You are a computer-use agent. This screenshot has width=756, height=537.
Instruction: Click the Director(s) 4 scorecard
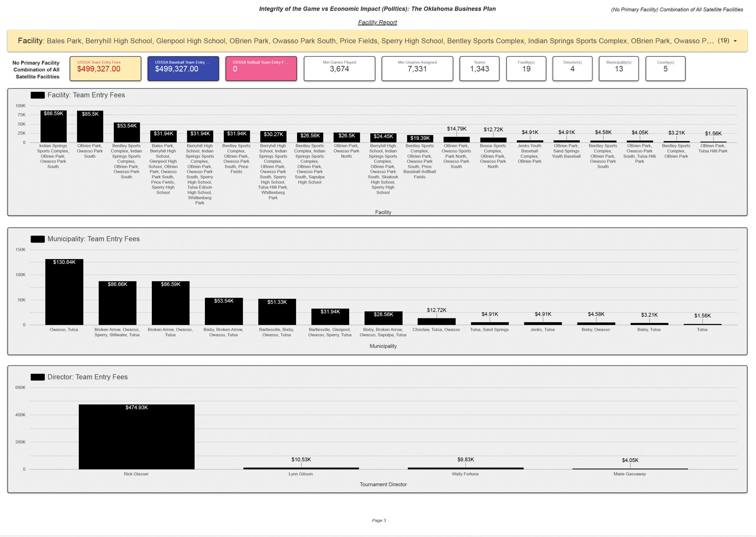572,68
